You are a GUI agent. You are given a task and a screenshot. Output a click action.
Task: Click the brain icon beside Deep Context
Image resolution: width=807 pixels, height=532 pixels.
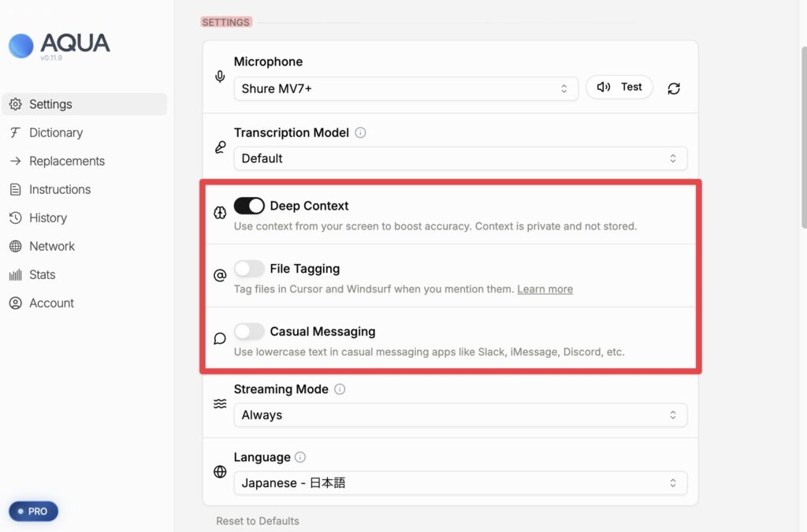pos(220,213)
